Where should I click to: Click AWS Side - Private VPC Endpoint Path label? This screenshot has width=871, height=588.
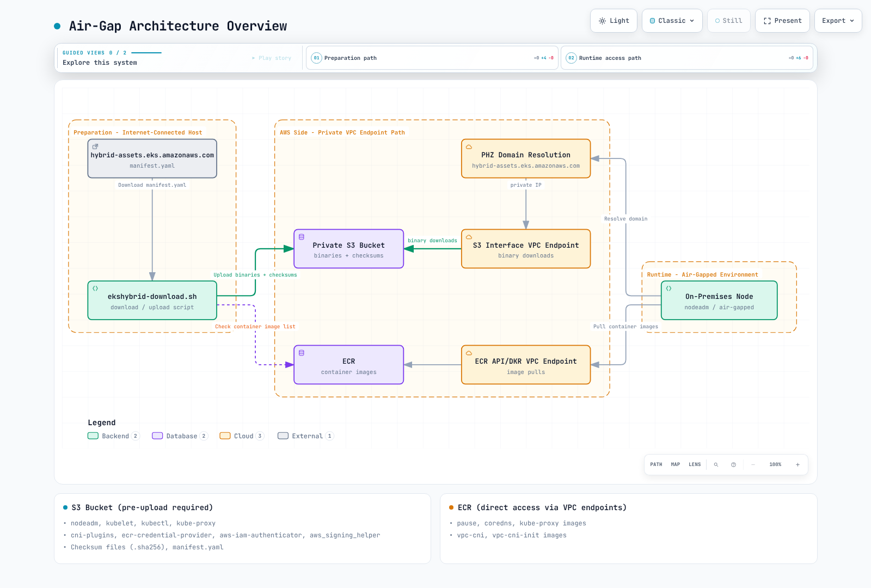pyautogui.click(x=342, y=133)
